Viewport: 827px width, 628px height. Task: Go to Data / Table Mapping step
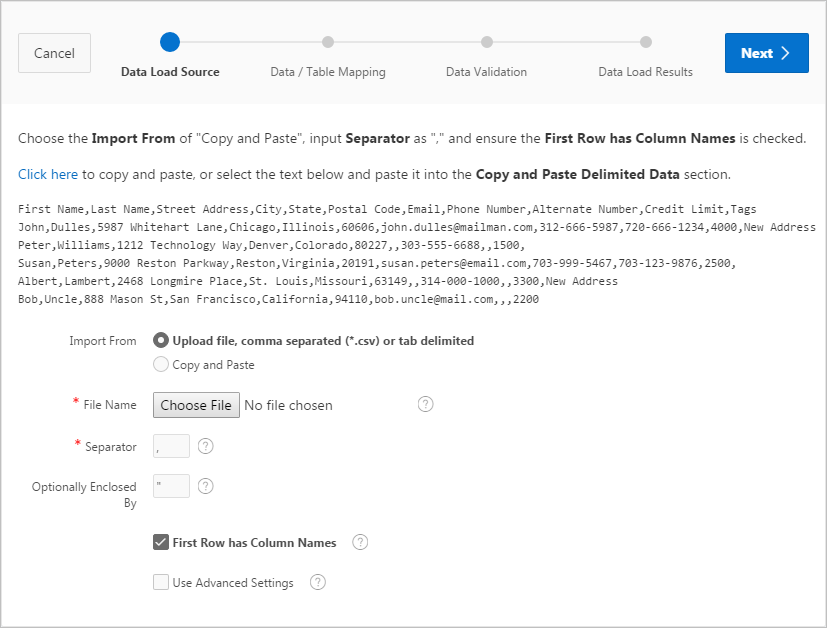[328, 72]
